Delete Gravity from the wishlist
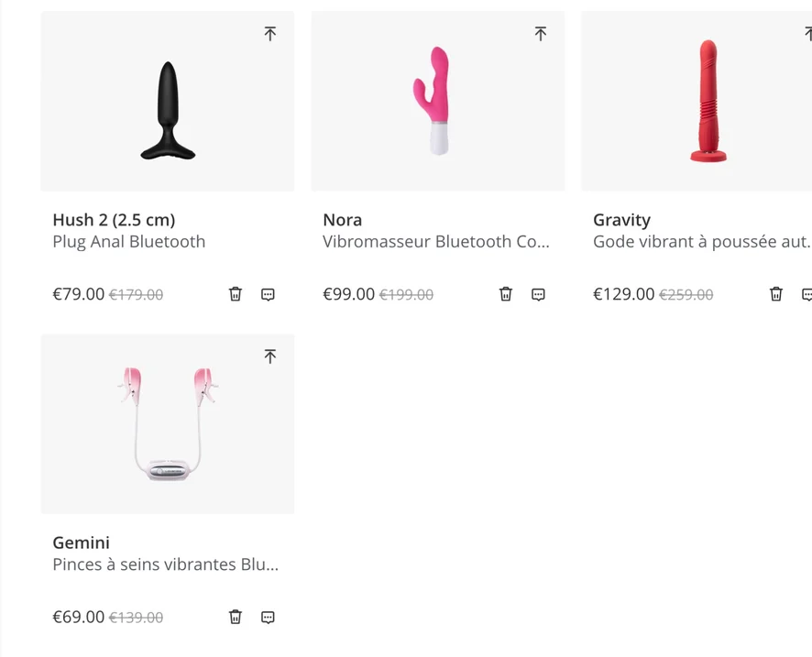This screenshot has height=657, width=812. [x=775, y=294]
